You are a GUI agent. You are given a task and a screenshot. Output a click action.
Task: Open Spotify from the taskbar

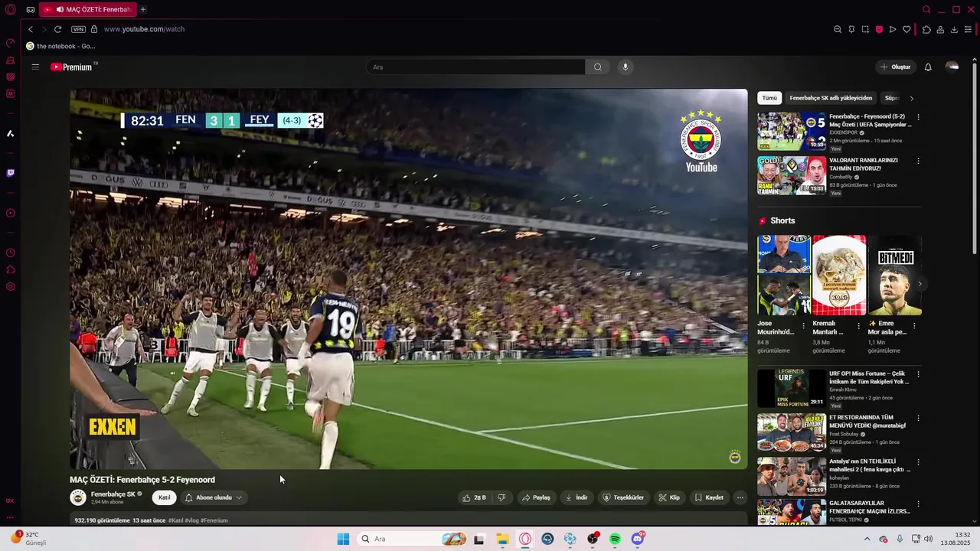tap(615, 539)
